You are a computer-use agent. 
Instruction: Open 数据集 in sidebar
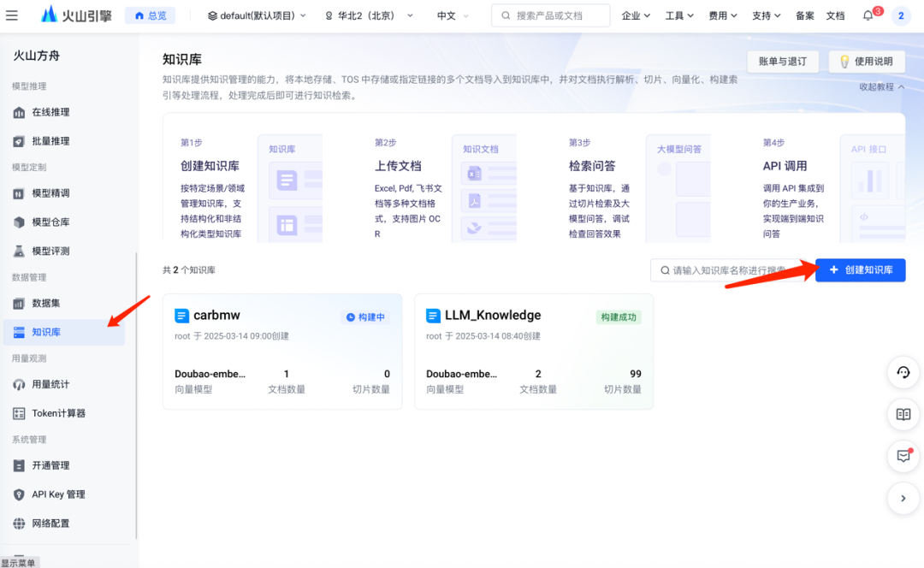[x=46, y=303]
